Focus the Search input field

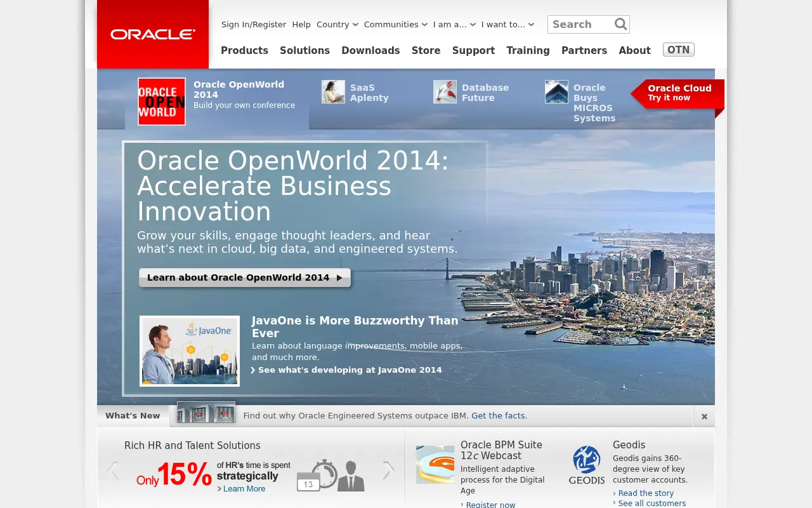coord(581,24)
